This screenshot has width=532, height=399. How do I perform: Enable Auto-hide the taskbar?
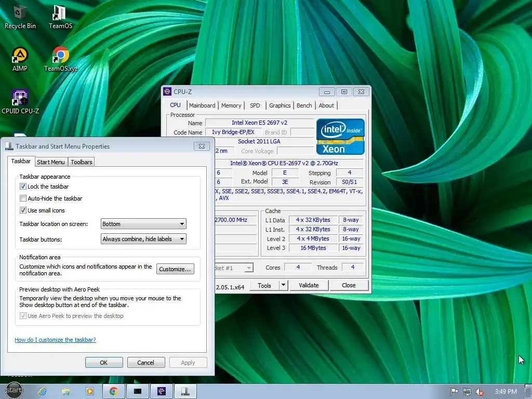23,198
